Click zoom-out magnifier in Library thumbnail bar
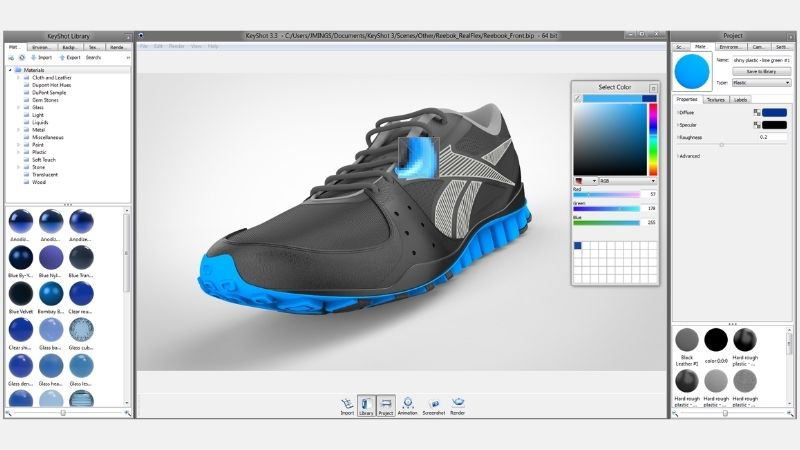Image resolution: width=800 pixels, height=450 pixels. point(8,413)
